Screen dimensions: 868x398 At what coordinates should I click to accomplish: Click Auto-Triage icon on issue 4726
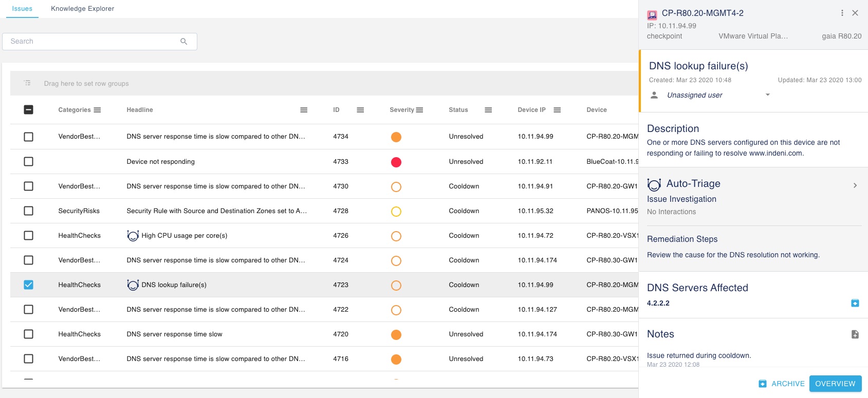tap(133, 236)
